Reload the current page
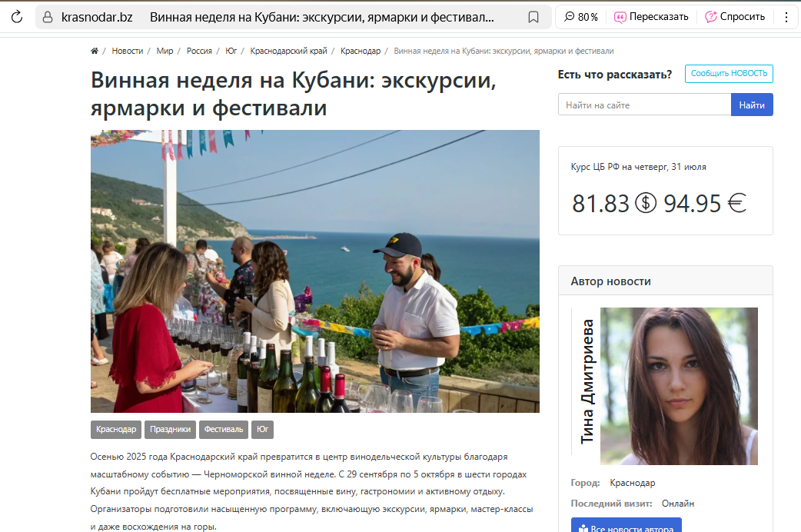 point(15,15)
